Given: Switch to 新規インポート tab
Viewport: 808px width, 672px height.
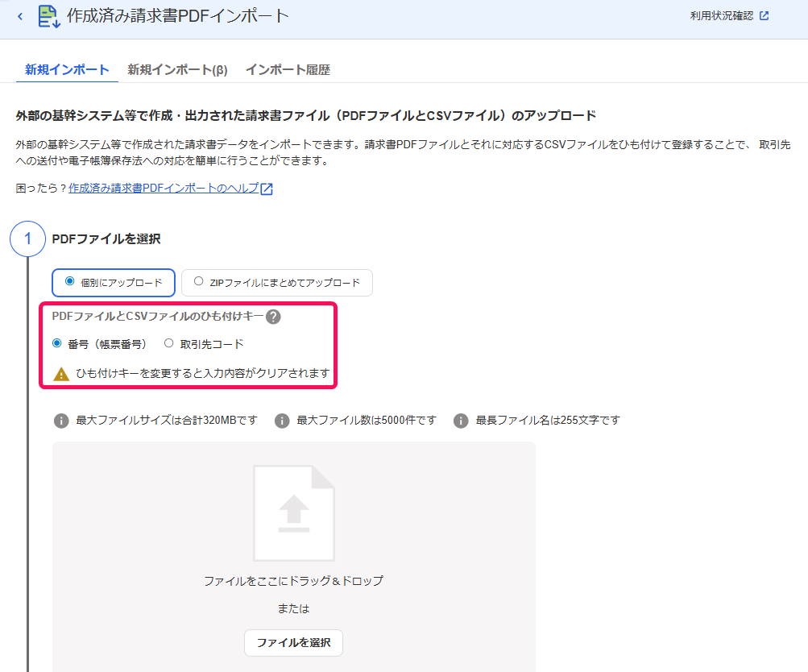Looking at the screenshot, I should tap(67, 69).
